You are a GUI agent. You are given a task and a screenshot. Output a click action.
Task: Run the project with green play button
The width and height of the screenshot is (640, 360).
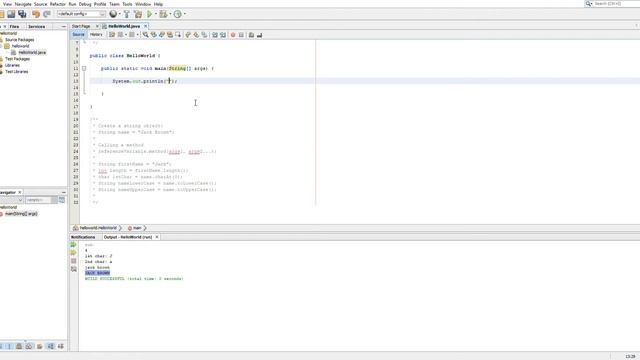(150, 14)
